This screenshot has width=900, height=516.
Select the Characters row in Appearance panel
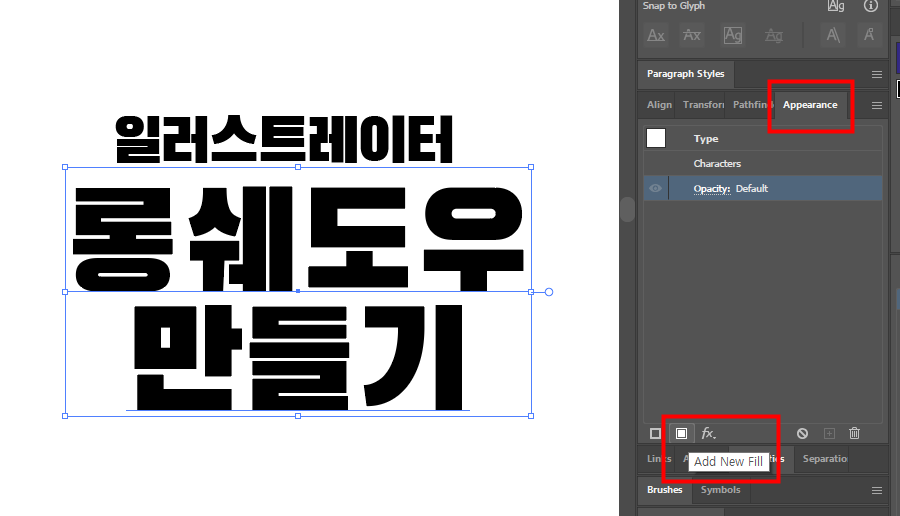[763, 164]
